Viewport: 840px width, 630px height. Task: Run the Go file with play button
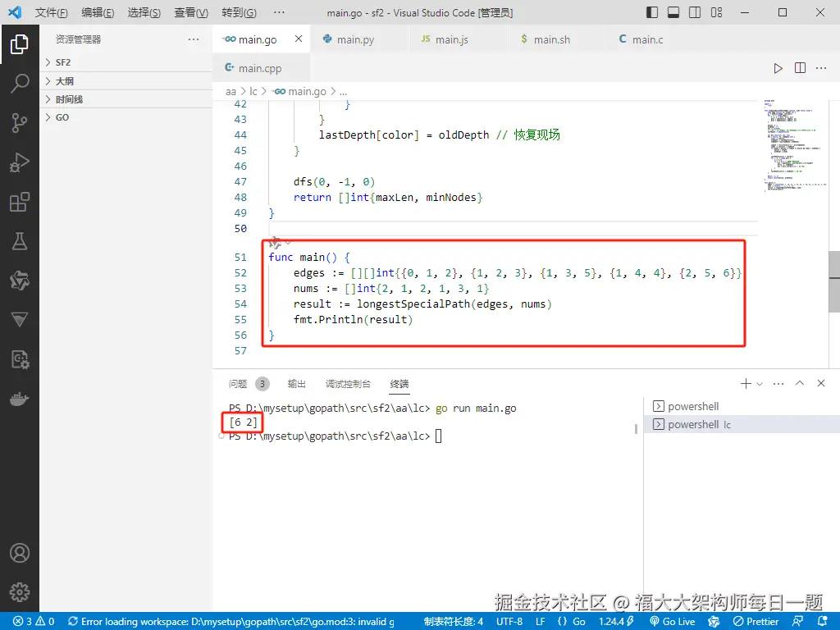[778, 68]
